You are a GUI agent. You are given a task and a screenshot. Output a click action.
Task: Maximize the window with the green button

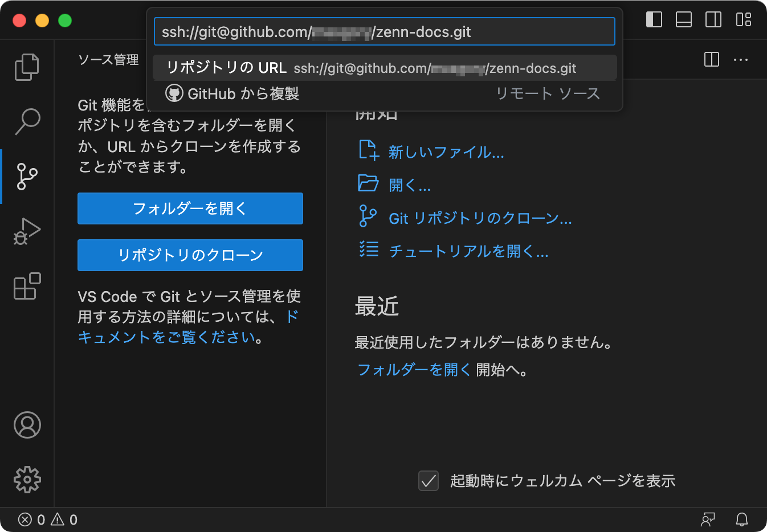pyautogui.click(x=65, y=21)
